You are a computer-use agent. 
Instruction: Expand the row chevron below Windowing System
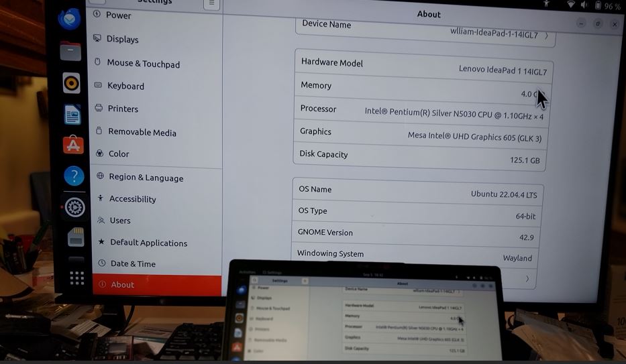[527, 279]
